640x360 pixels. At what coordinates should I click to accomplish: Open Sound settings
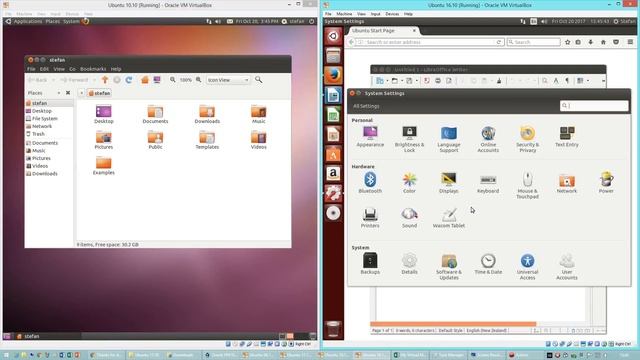click(409, 217)
